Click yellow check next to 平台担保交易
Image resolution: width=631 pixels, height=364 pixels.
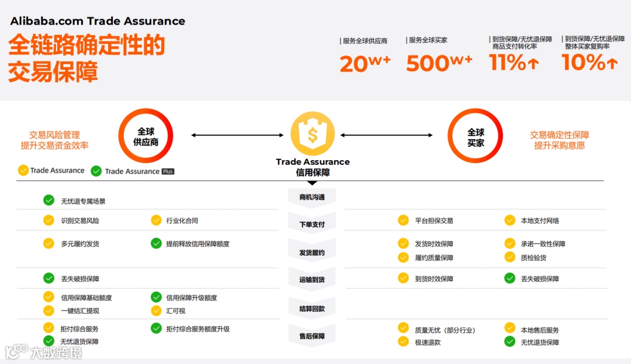coord(403,220)
